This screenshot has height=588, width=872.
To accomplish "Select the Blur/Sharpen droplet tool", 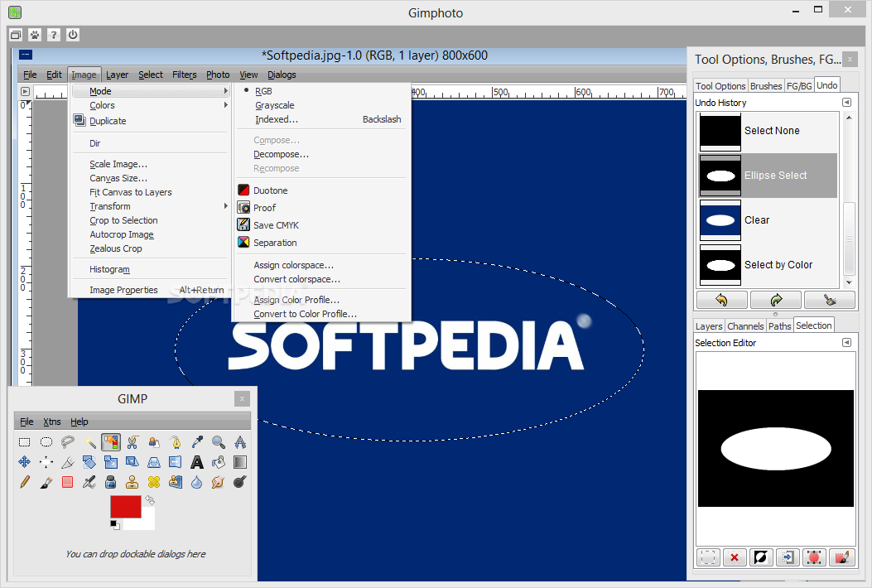I will pyautogui.click(x=197, y=482).
